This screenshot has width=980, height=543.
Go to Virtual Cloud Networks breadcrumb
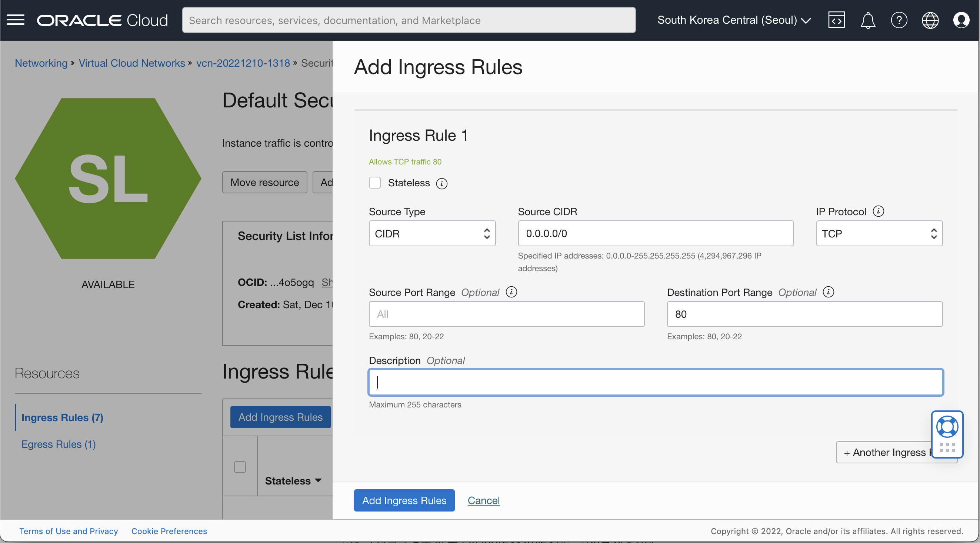pyautogui.click(x=131, y=63)
